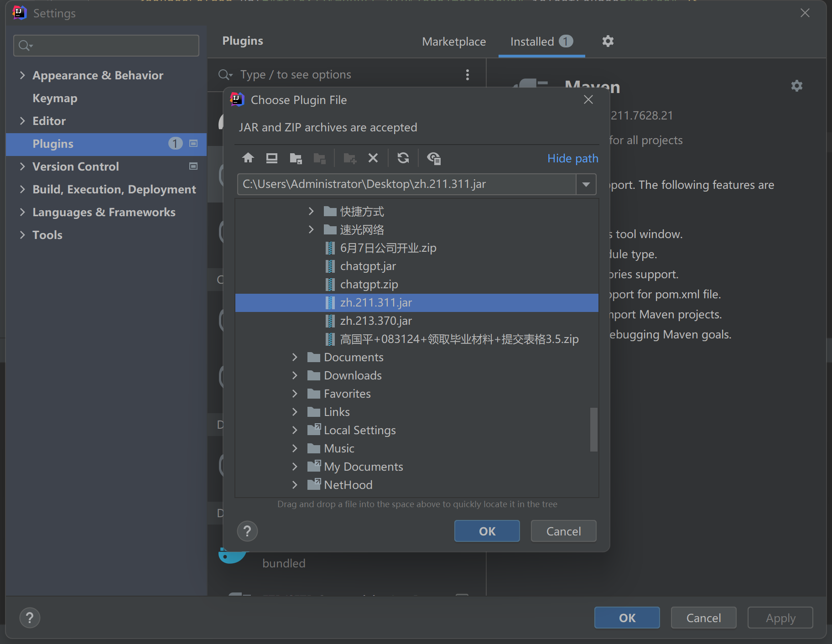Click the Local Settings folder icon
Viewport: 832px width, 644px height.
314,430
